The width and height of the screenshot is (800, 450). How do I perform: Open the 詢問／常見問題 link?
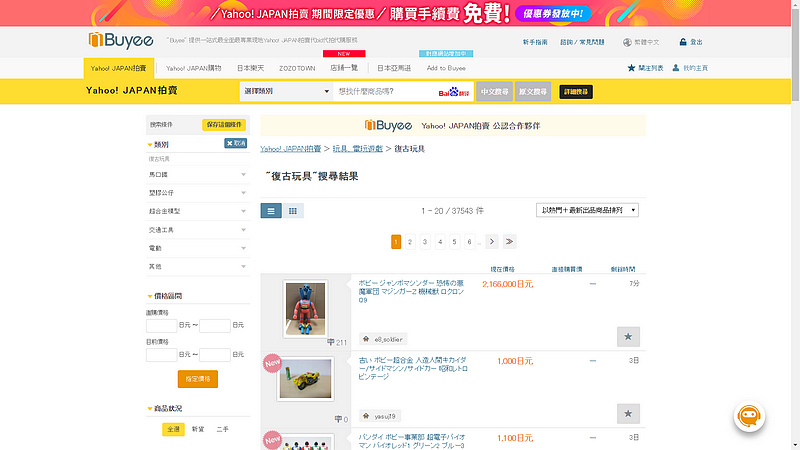tap(582, 42)
